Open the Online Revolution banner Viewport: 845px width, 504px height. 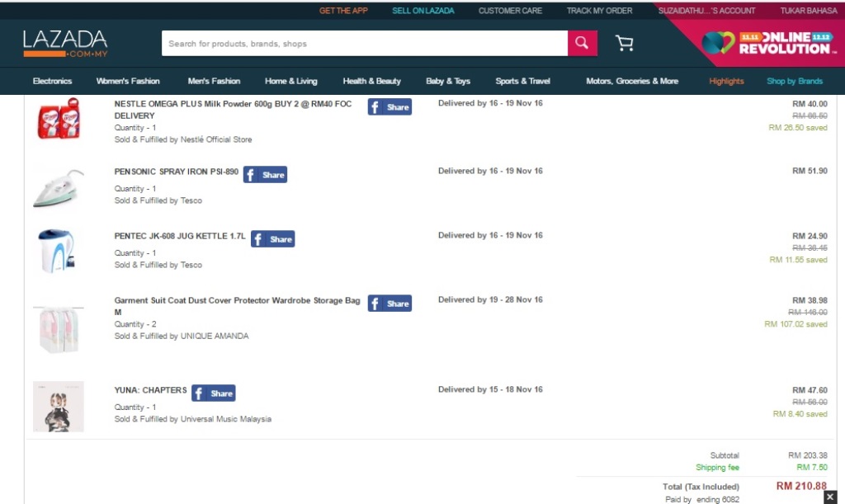(769, 43)
